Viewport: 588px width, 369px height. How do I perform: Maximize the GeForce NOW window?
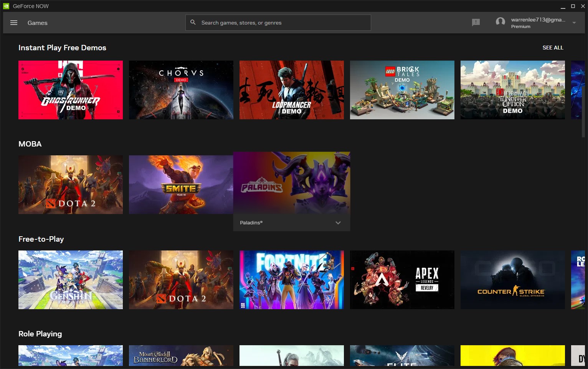click(x=573, y=6)
